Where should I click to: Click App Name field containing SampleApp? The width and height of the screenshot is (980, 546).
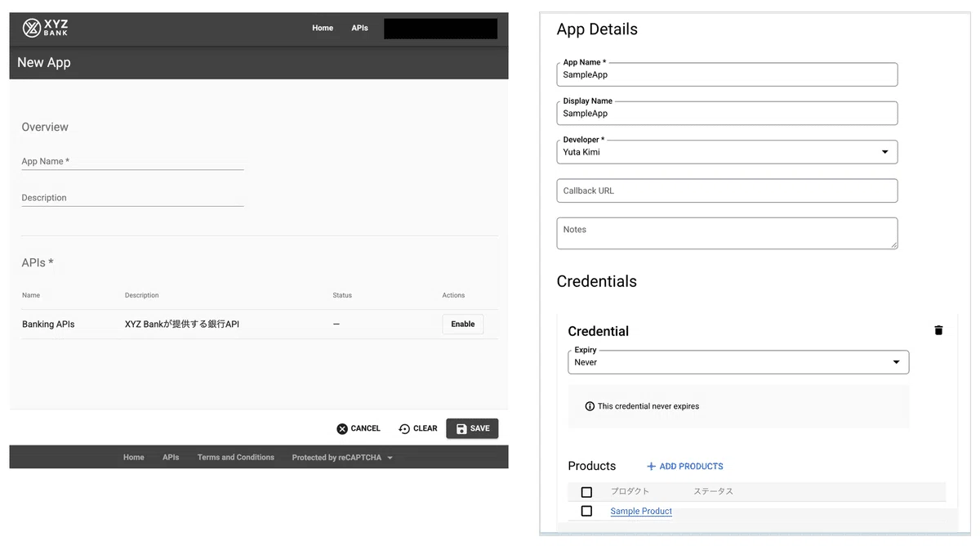coord(727,74)
